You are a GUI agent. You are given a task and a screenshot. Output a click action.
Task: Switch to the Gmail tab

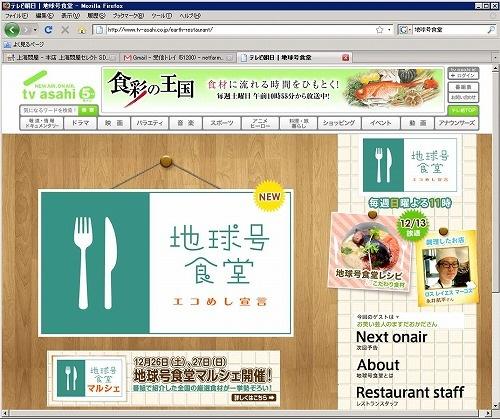click(178, 58)
